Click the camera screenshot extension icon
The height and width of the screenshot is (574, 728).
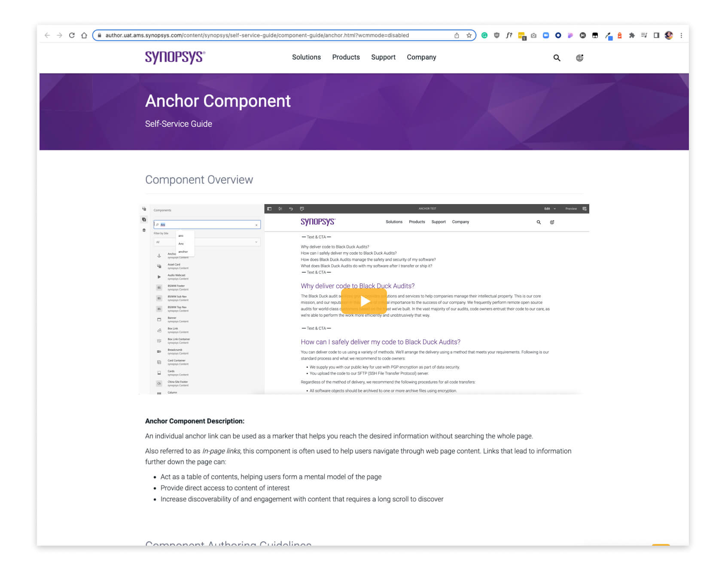533,35
